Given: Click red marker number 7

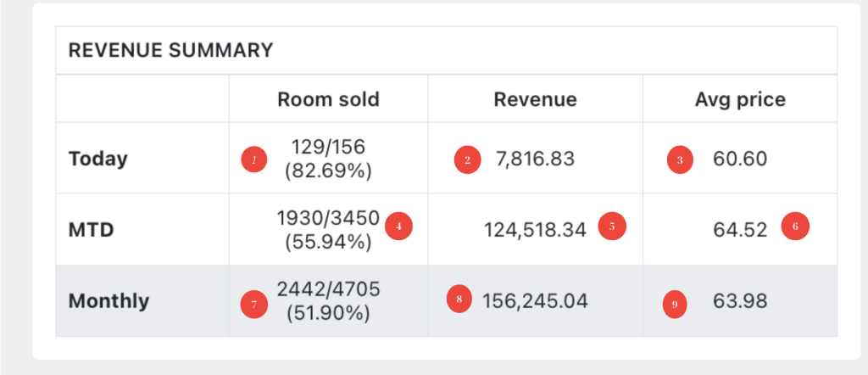Looking at the screenshot, I should (254, 302).
